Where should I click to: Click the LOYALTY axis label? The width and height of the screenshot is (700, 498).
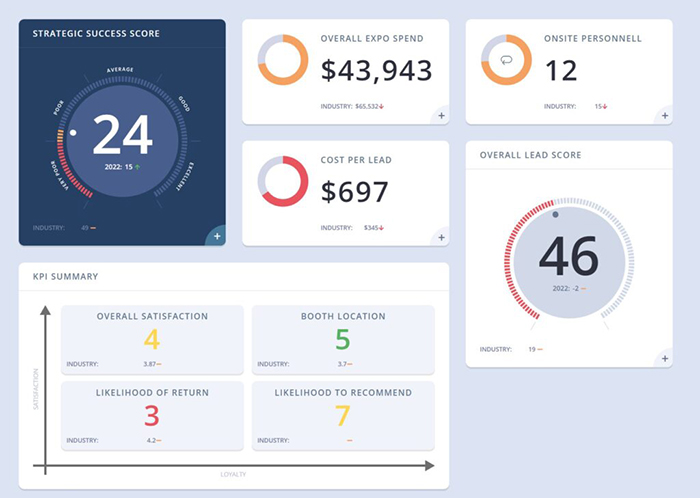point(233,474)
